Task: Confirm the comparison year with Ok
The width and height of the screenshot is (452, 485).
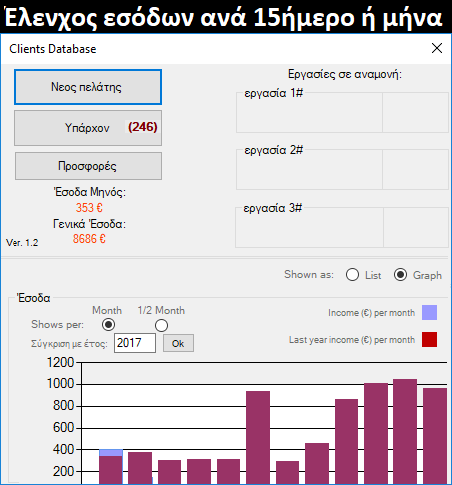Action: click(178, 343)
